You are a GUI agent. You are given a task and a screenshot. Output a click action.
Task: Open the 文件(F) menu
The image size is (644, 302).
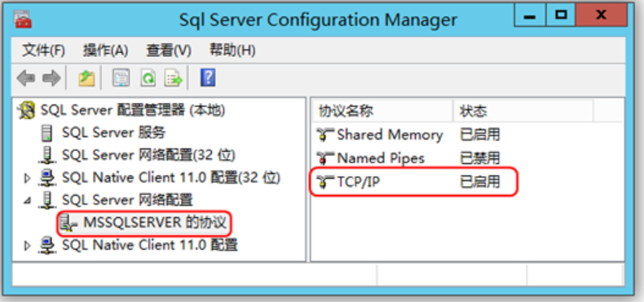pos(43,51)
